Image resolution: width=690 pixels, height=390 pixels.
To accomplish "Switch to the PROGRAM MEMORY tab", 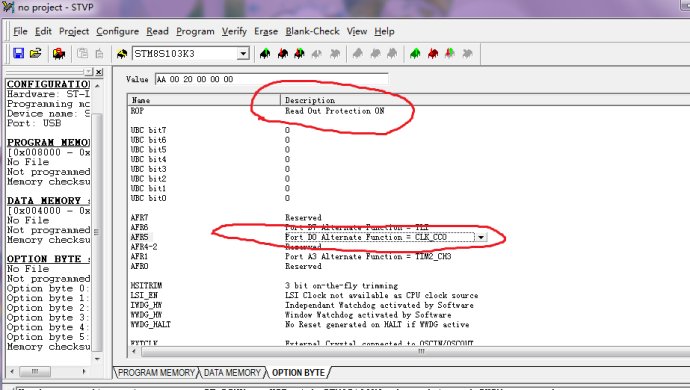I will (x=156, y=373).
